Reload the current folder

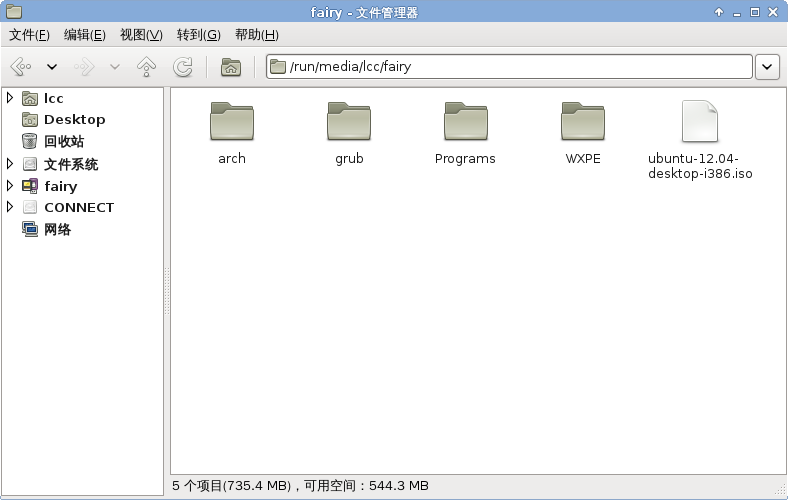point(182,66)
